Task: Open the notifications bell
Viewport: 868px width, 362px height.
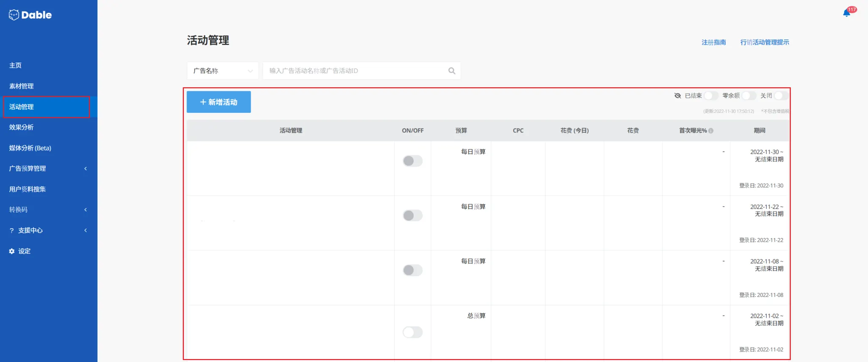Action: [x=846, y=13]
